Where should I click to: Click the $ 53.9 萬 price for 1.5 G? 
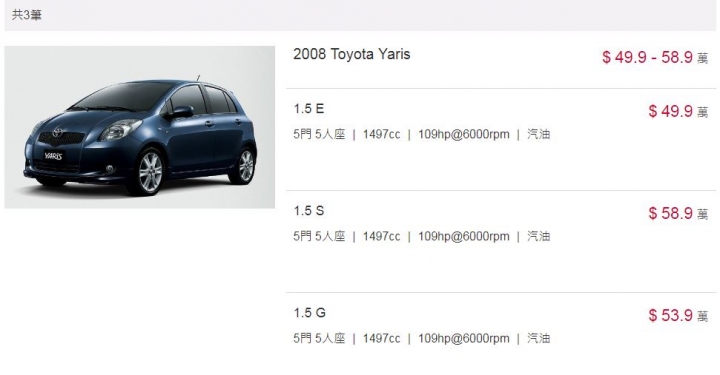click(x=678, y=315)
